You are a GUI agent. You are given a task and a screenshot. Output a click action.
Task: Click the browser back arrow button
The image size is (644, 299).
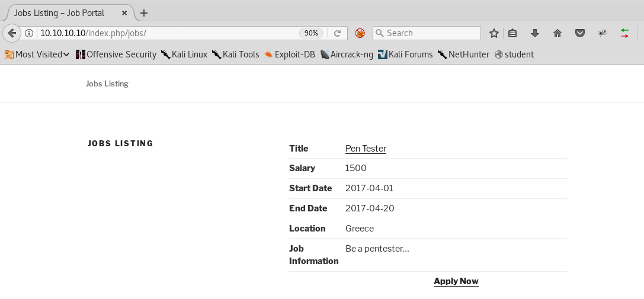tap(11, 33)
